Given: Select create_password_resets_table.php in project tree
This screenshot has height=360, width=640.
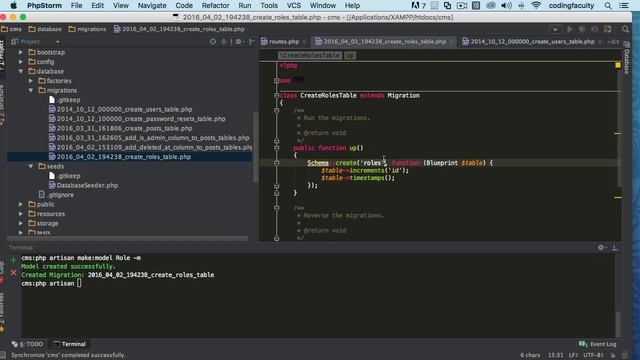Looking at the screenshot, I should pos(141,119).
